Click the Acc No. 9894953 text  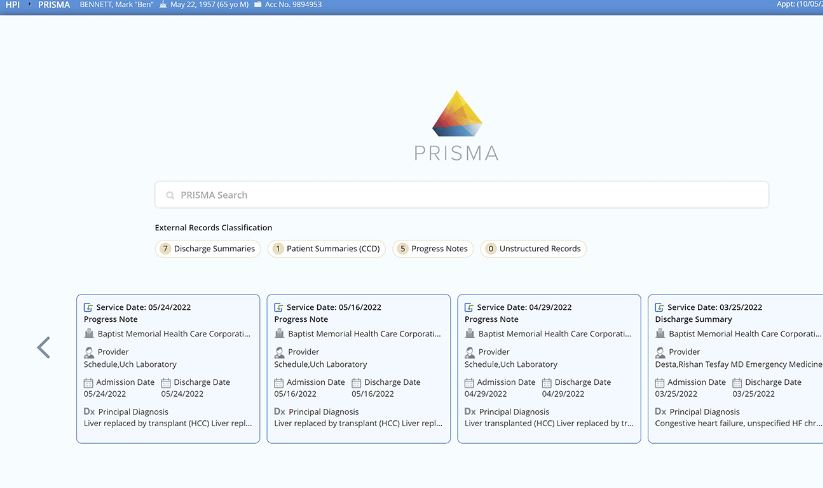(293, 5)
